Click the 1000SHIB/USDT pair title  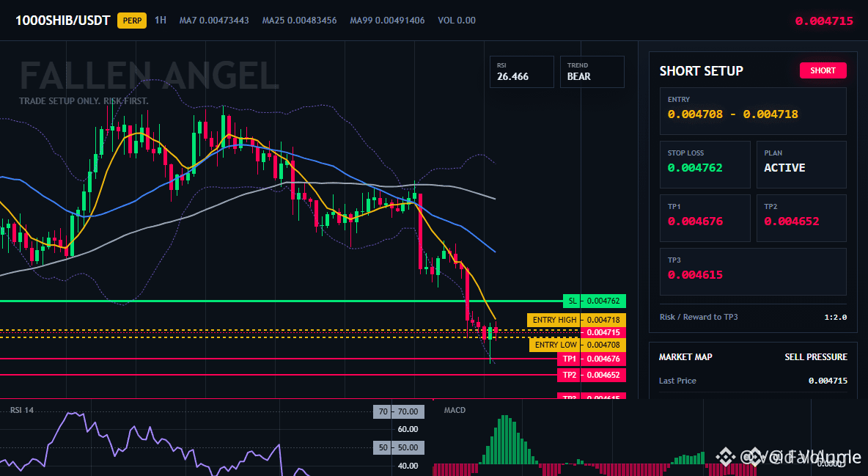pyautogui.click(x=62, y=21)
